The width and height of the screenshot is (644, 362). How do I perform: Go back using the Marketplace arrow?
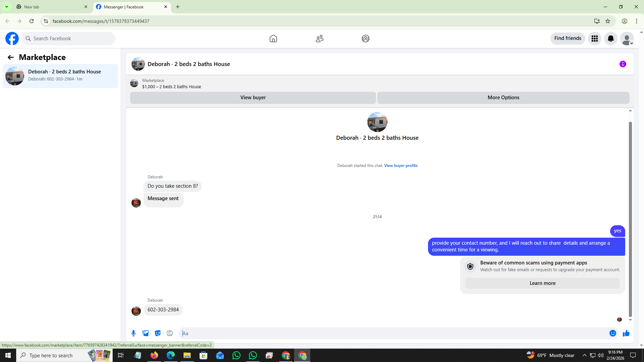(x=11, y=57)
